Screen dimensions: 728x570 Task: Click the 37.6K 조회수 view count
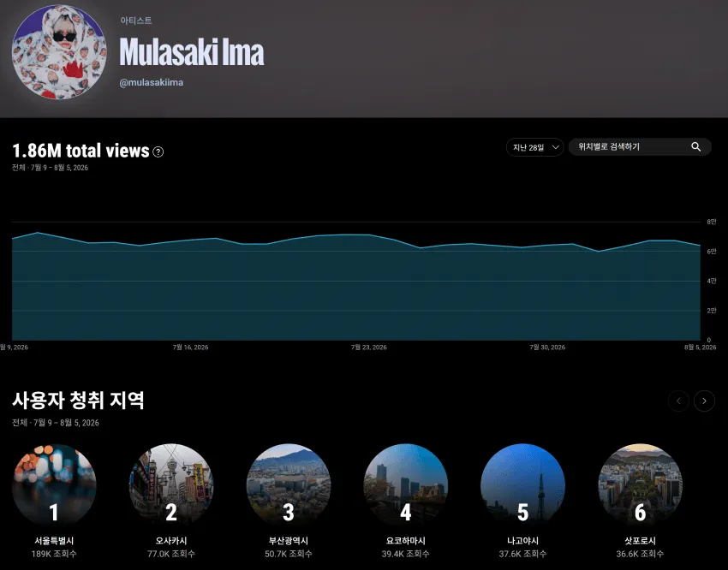tap(522, 554)
